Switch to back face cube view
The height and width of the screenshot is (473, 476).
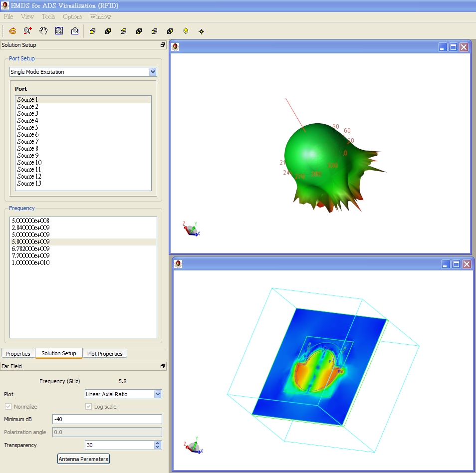(x=108, y=31)
